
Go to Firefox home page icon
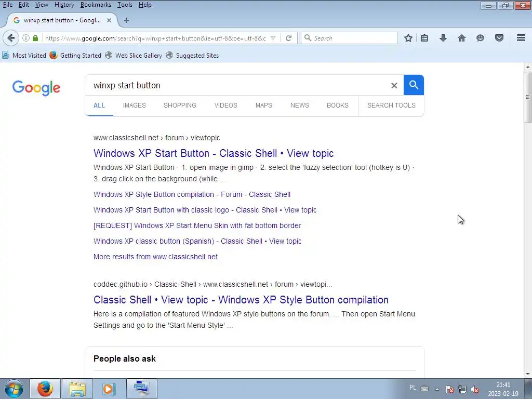(x=461, y=38)
